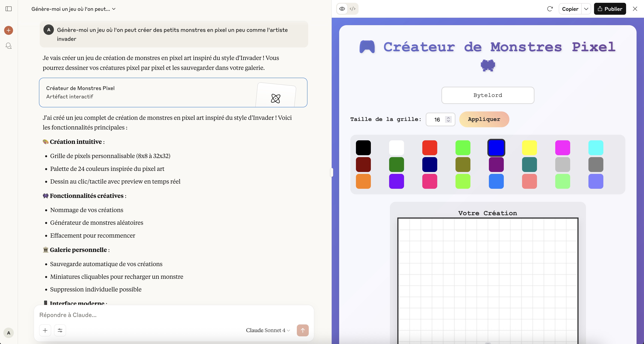Click 'Suppression individuelle possible' bullet
The image size is (644, 344).
pos(96,289)
